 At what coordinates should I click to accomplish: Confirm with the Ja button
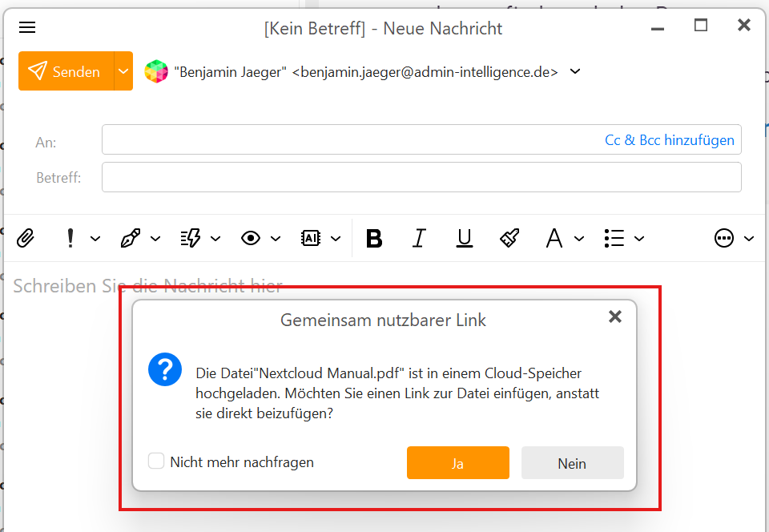pos(458,463)
